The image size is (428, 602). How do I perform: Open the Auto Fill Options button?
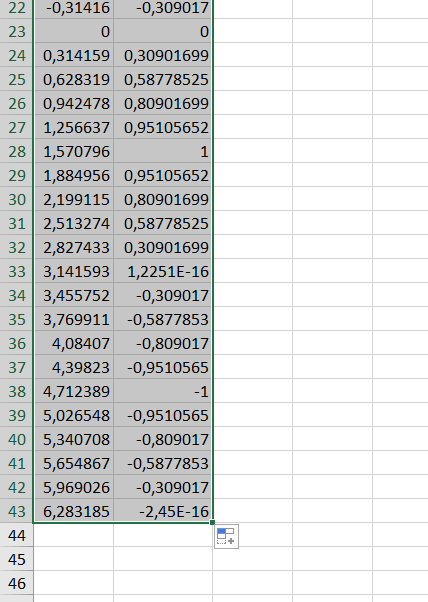(x=226, y=536)
